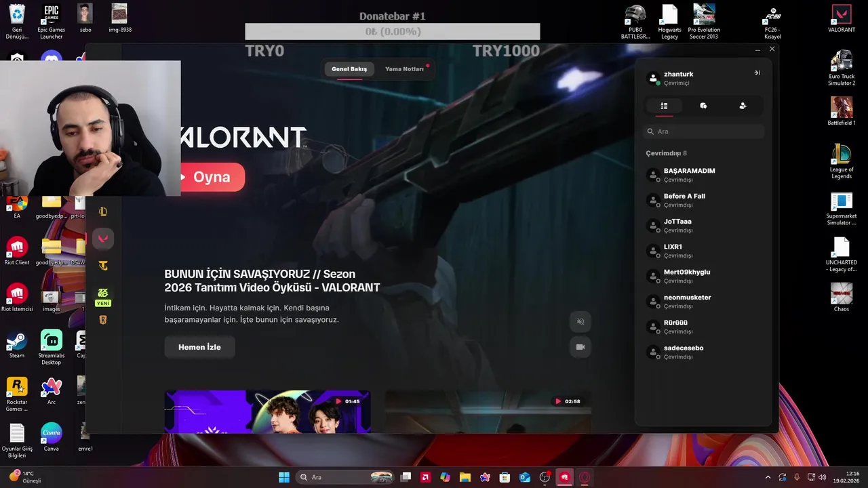This screenshot has height=488, width=868.
Task: Open the Riot Client desktop shortcut
Action: [x=17, y=250]
